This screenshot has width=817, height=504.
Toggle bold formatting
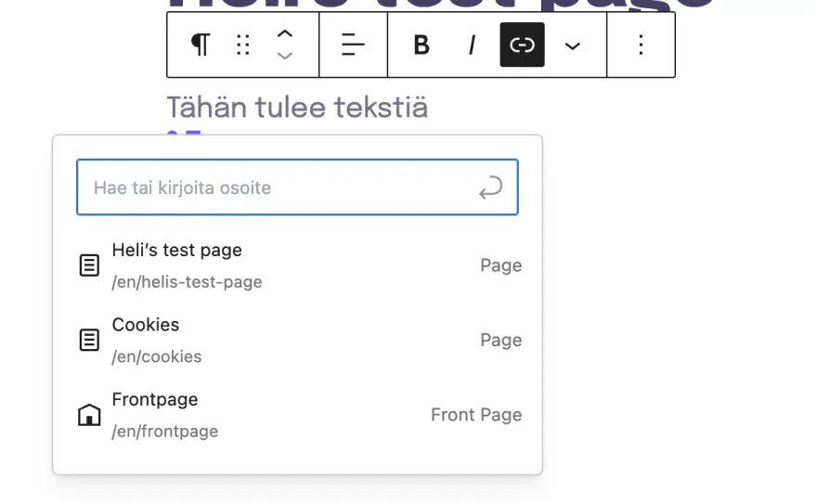click(421, 45)
